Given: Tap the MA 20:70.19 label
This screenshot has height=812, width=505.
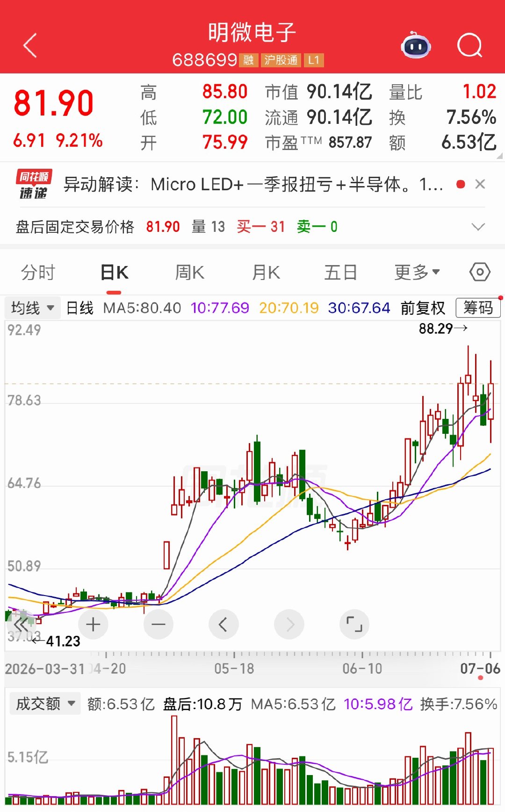Looking at the screenshot, I should [x=289, y=308].
